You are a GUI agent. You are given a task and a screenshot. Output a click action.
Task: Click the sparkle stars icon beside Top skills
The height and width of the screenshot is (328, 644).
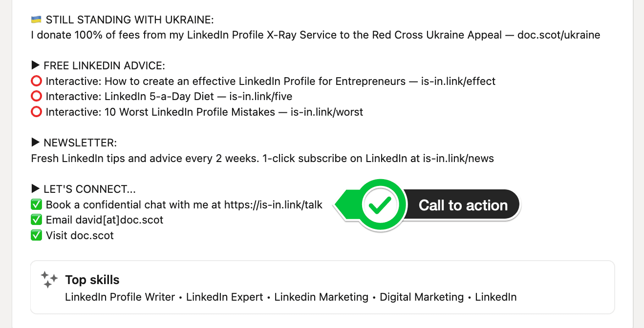pos(50,279)
